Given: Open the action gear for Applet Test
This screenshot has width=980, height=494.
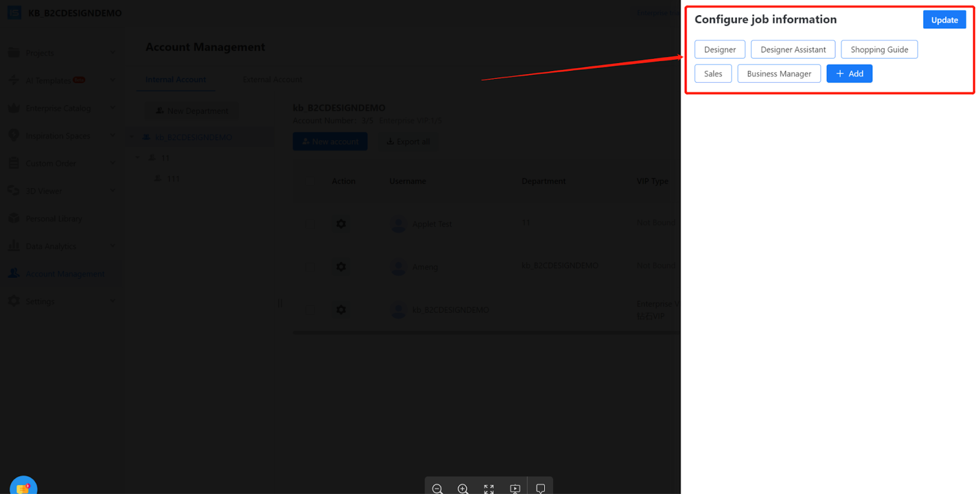Looking at the screenshot, I should pyautogui.click(x=341, y=224).
